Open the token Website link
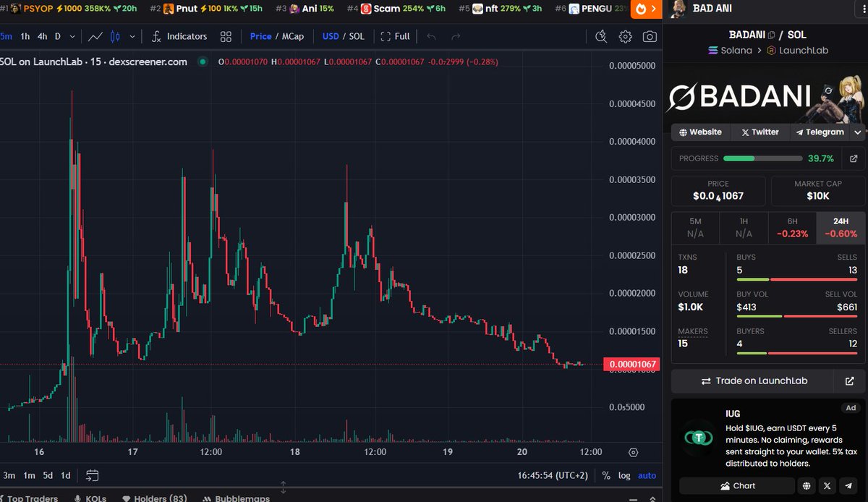 (x=699, y=132)
